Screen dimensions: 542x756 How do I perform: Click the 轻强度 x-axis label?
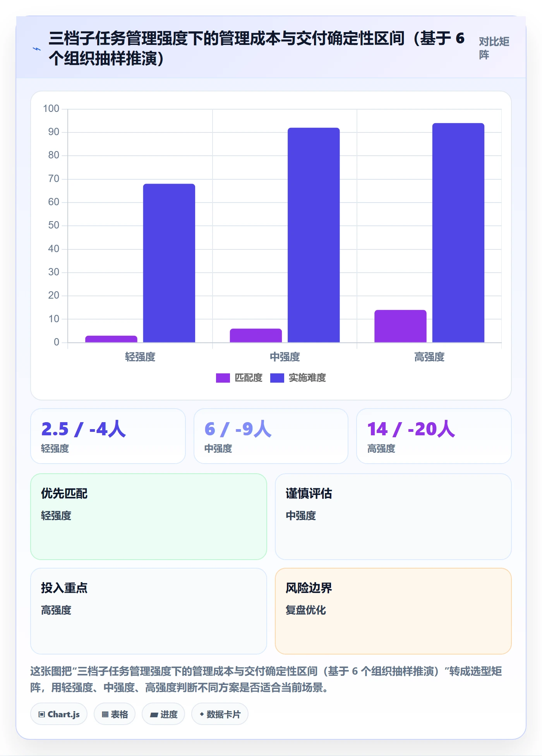point(140,357)
